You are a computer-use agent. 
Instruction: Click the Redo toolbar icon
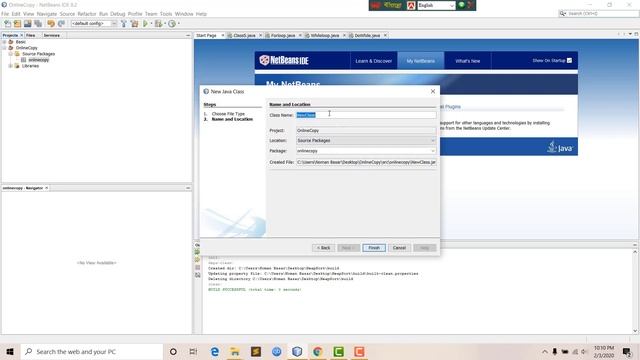pyautogui.click(x=61, y=24)
